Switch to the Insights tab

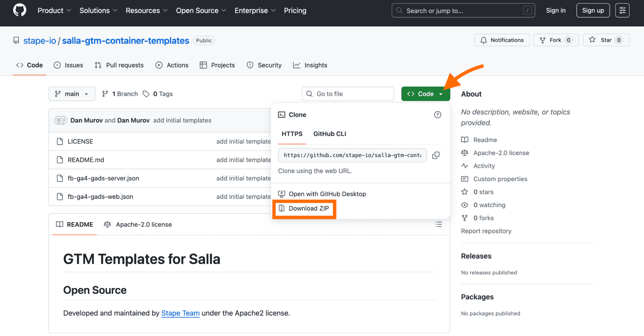(x=310, y=65)
